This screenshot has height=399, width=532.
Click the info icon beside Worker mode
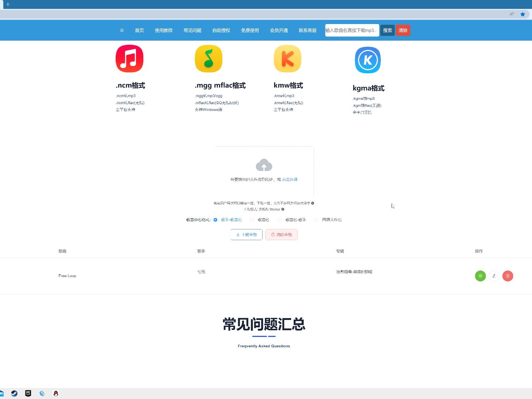(x=283, y=209)
